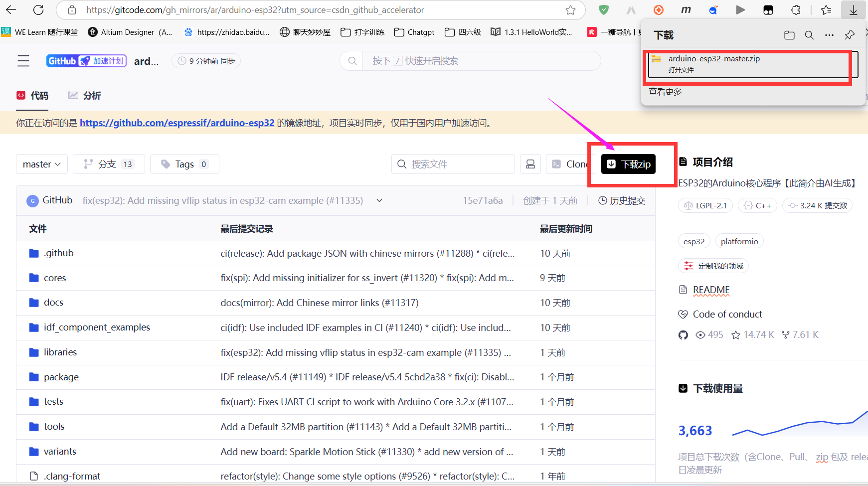Click the 495 watchers count
868x486 pixels.
click(x=709, y=335)
